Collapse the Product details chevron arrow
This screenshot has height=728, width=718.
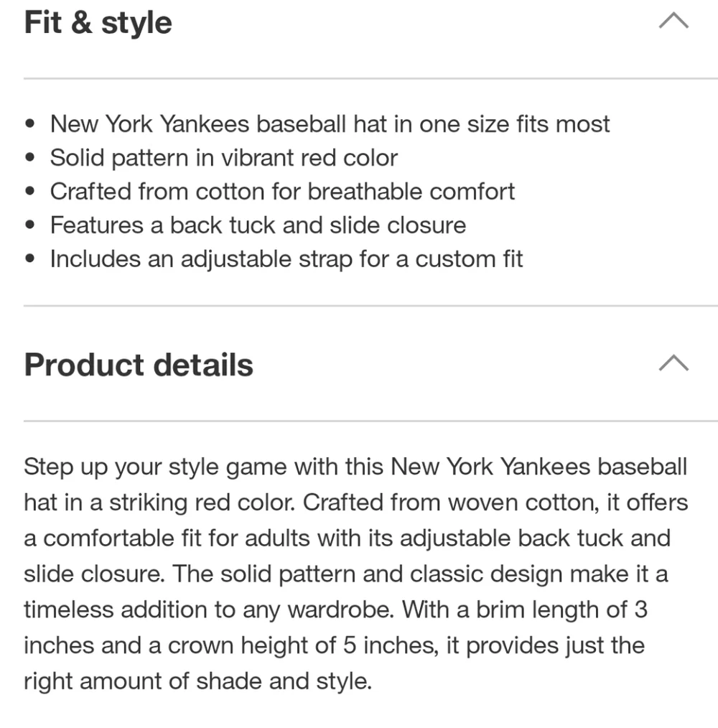[x=673, y=364]
